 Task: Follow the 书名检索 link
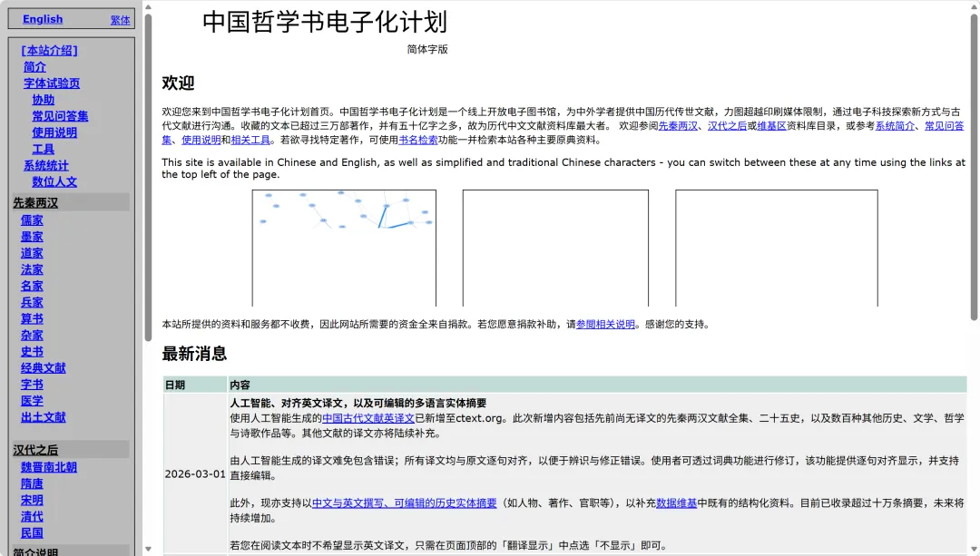418,140
